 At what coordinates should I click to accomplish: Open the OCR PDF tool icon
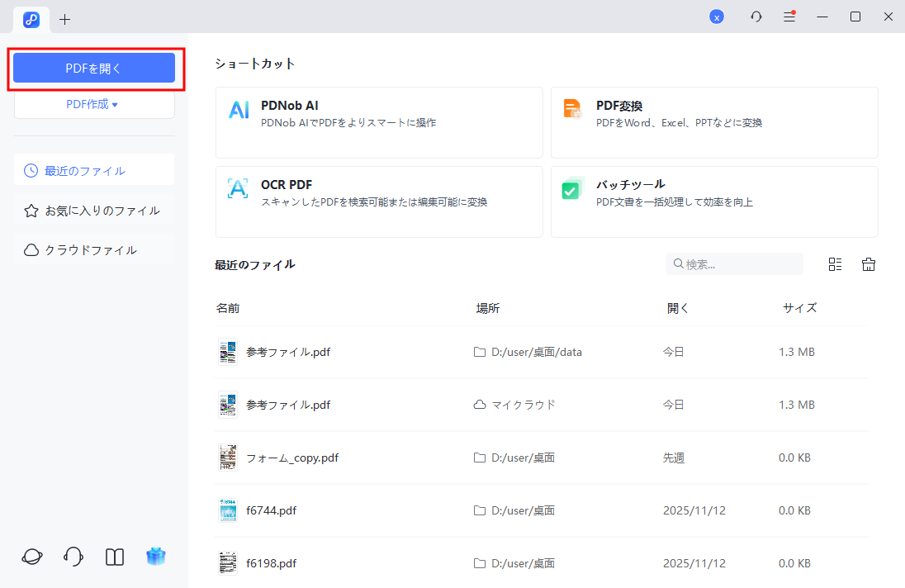[x=238, y=188]
